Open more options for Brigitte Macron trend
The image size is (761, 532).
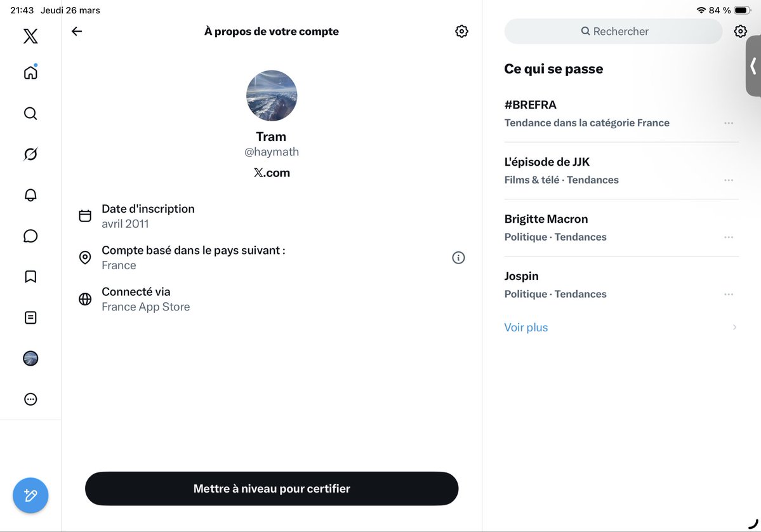729,237
